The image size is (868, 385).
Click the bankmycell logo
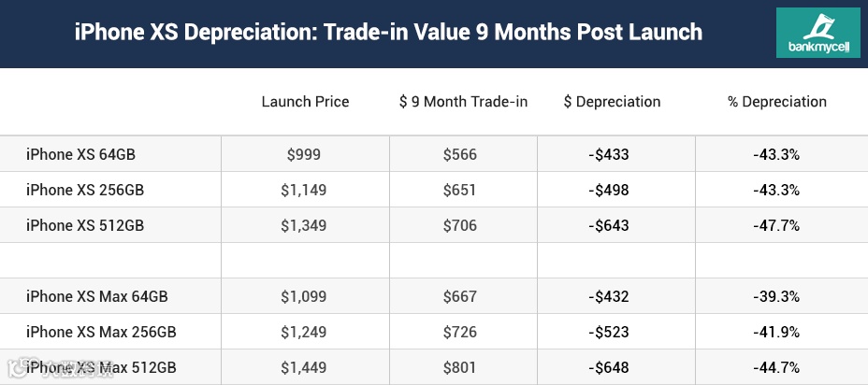818,34
